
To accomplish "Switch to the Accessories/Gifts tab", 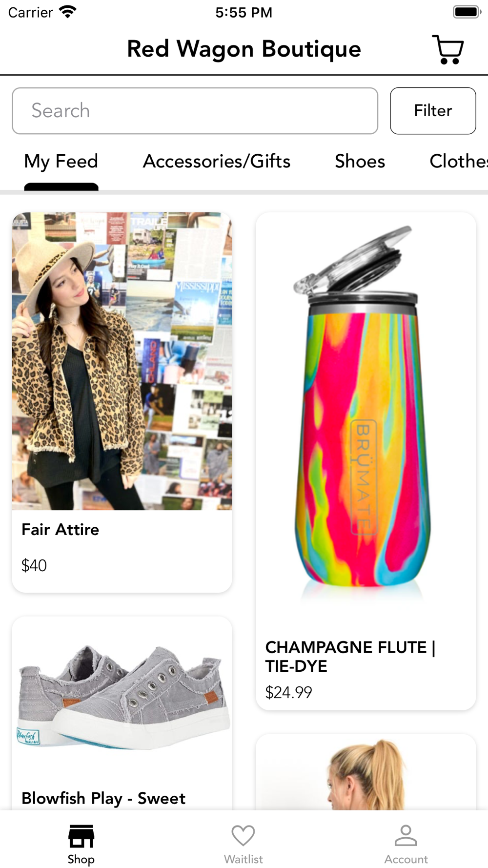I will click(x=217, y=161).
